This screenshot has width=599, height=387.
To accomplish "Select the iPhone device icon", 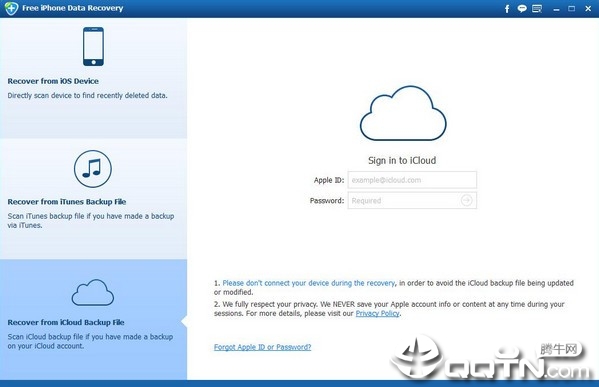I will click(93, 46).
